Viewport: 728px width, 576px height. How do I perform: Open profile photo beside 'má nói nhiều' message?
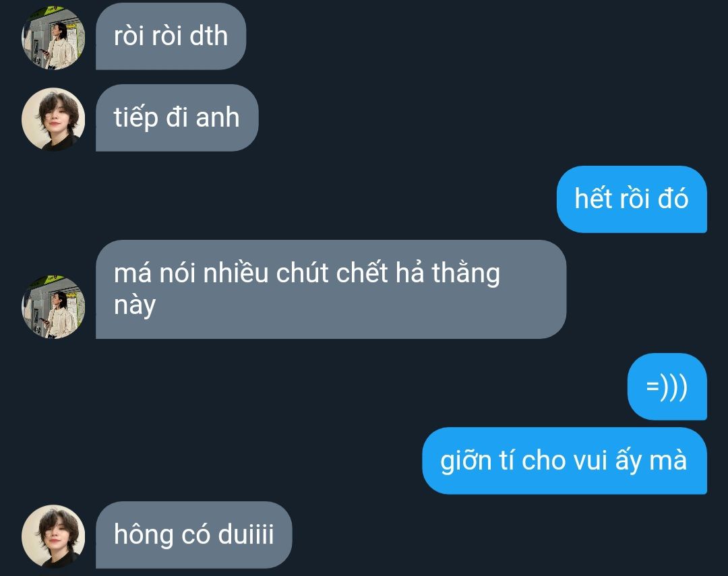point(53,307)
